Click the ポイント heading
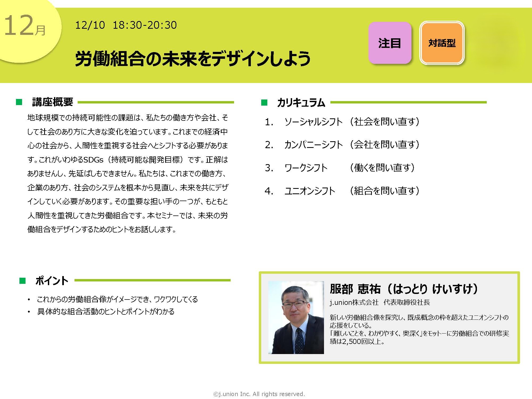This screenshot has width=532, height=399. [x=52, y=281]
